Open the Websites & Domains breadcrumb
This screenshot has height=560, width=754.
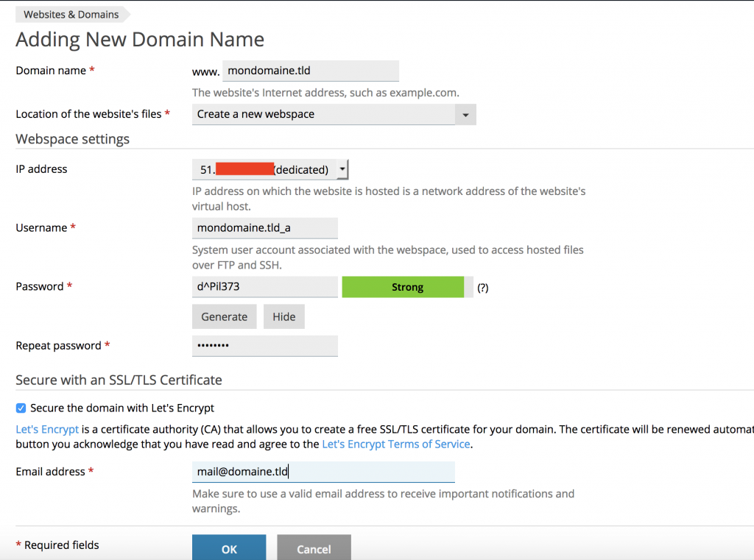click(71, 15)
